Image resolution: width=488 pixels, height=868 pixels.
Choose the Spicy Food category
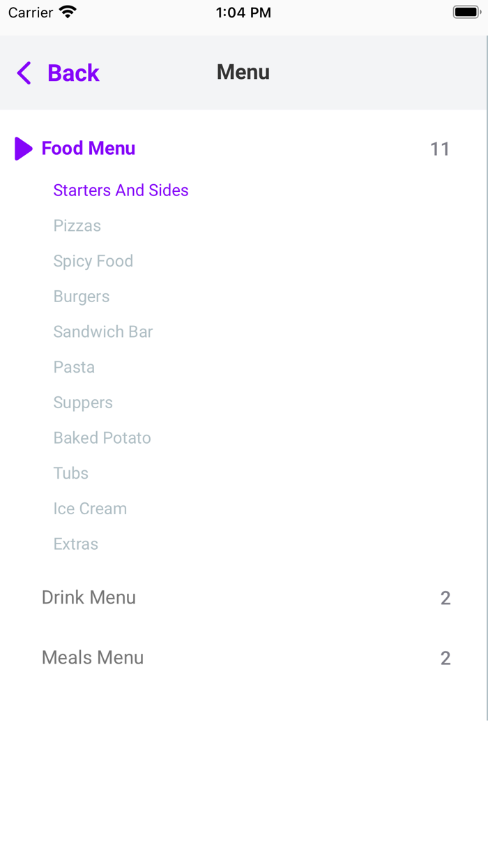[x=93, y=261]
